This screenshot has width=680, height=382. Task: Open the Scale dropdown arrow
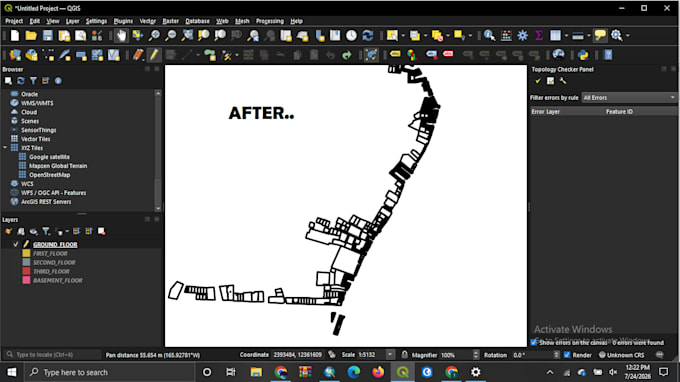[x=390, y=355]
